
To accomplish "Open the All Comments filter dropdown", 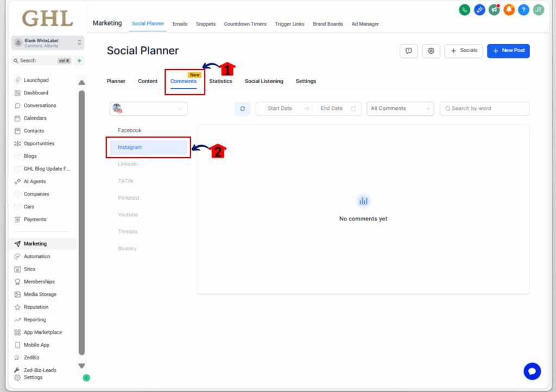I will point(400,109).
